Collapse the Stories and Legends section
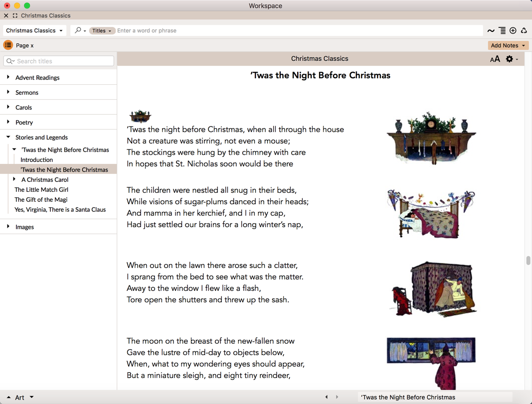The image size is (532, 404). click(8, 137)
